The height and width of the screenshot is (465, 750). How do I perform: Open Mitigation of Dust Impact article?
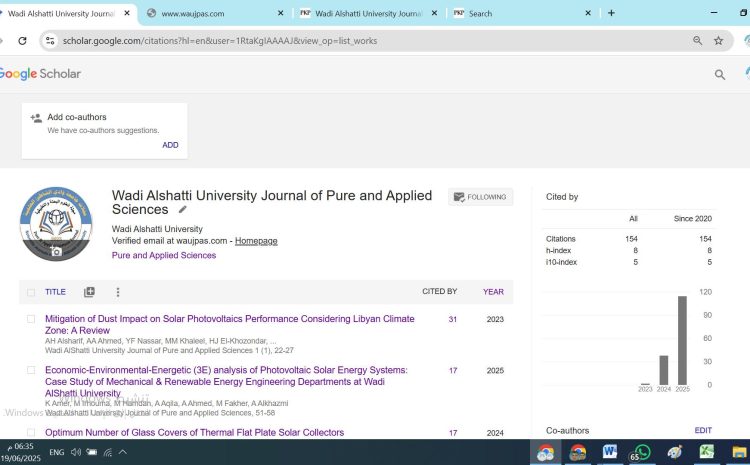point(230,324)
